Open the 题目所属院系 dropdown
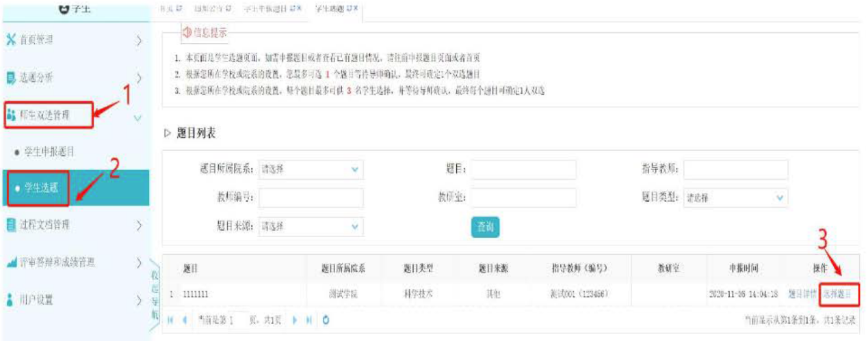 (x=311, y=169)
